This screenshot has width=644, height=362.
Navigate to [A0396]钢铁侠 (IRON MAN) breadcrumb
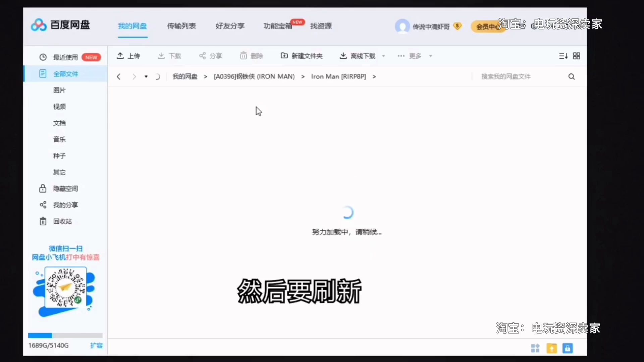[x=254, y=76]
